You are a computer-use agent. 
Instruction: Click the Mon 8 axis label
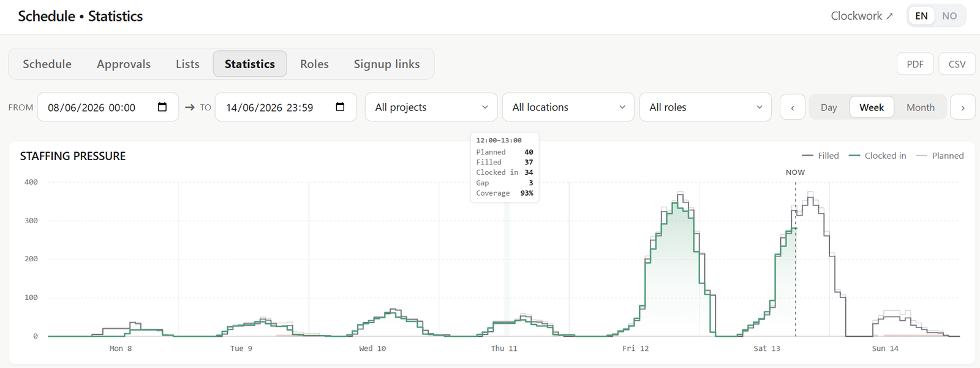point(121,348)
